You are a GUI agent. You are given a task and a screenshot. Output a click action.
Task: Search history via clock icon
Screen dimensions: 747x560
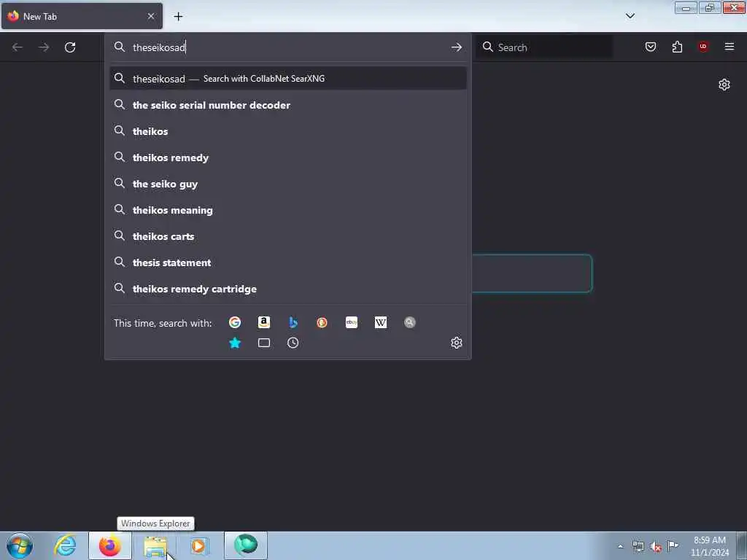click(x=293, y=343)
